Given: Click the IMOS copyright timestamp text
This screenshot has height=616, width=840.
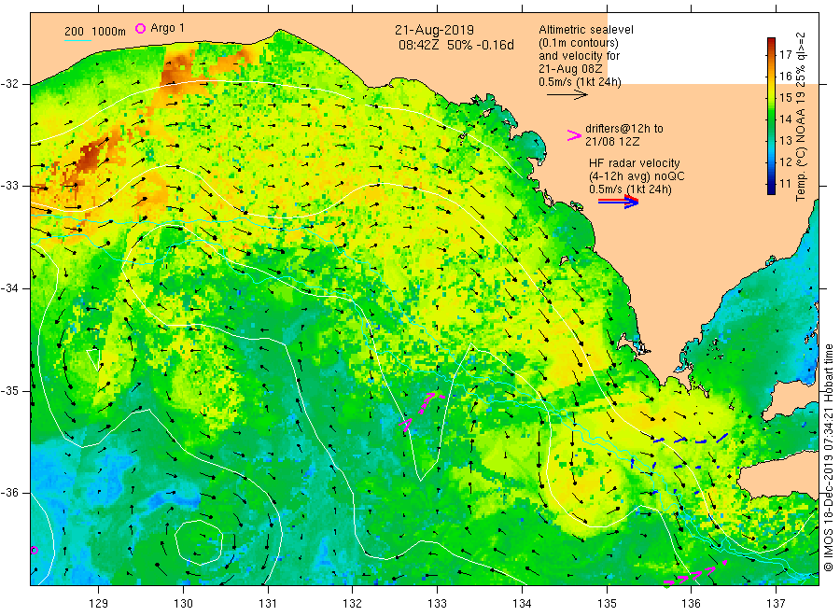Looking at the screenshot, I should [x=829, y=458].
